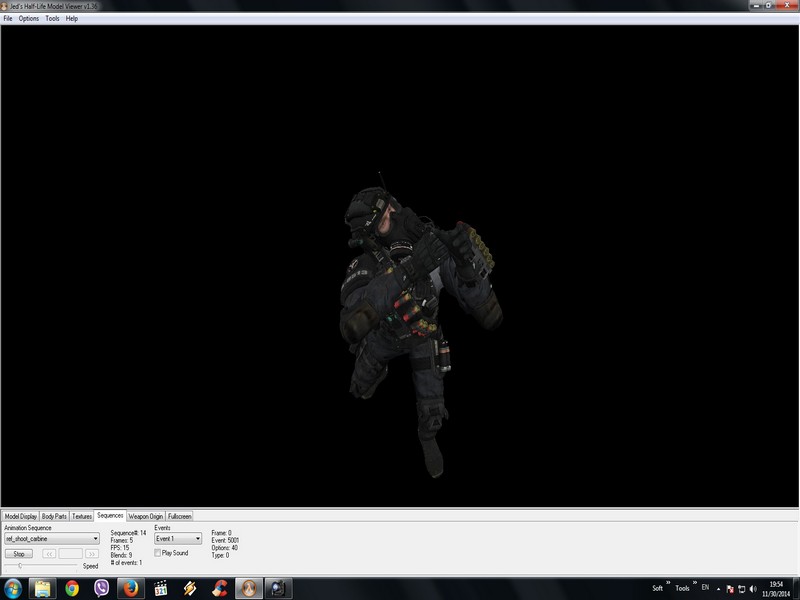
Task: Select the Sequences tab
Action: (x=110, y=516)
